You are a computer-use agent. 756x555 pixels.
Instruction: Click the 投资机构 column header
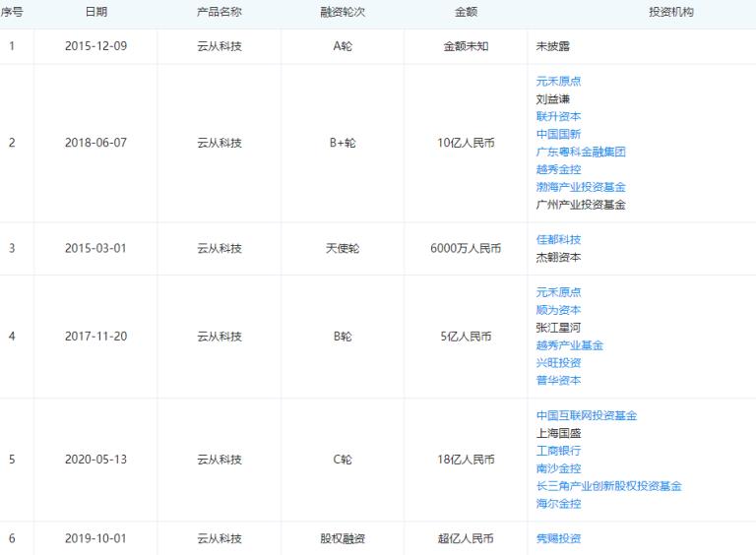click(x=670, y=12)
